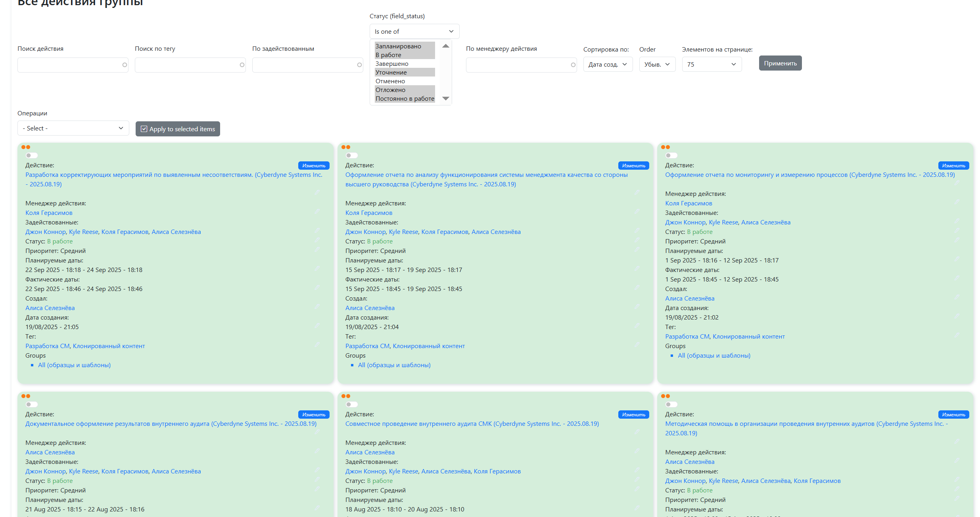Viewport: 980px width, 517px height.
Task: Toggle switch on Оформление отчета по мониторингу card
Action: tap(671, 155)
